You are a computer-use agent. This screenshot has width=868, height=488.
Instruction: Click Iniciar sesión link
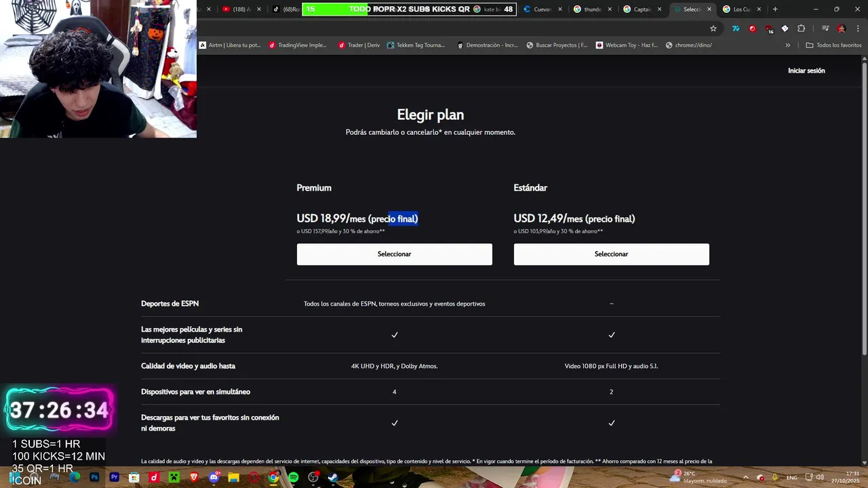[806, 70]
